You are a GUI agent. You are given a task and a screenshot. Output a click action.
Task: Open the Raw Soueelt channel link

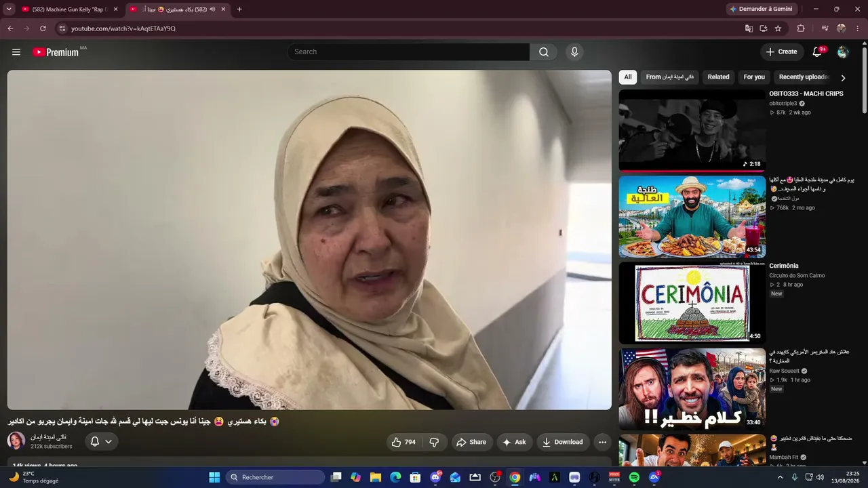pyautogui.click(x=785, y=371)
